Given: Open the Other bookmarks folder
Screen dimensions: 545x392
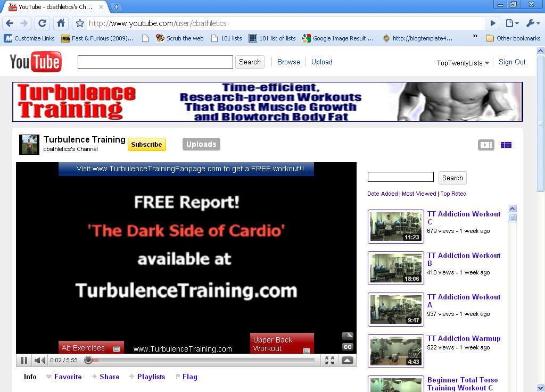Looking at the screenshot, I should coord(513,38).
